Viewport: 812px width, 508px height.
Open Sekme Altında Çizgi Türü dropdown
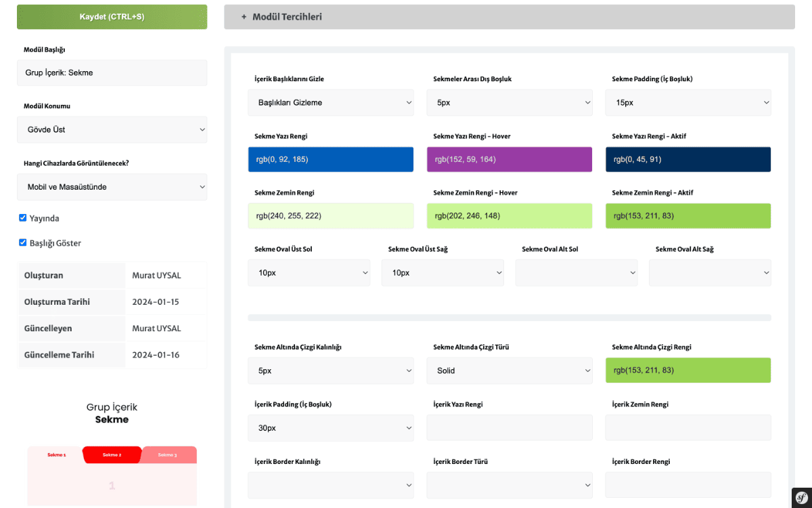pyautogui.click(x=510, y=371)
